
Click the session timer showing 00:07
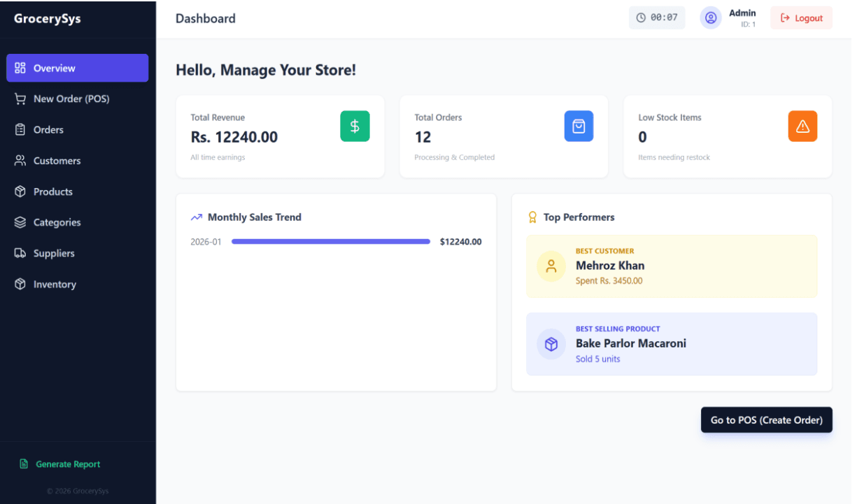click(x=657, y=17)
